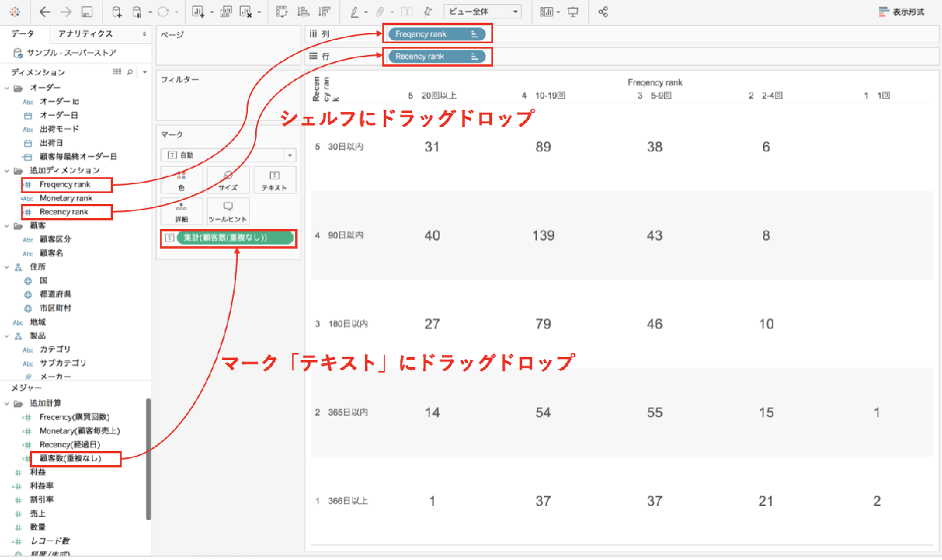Select the データ tab
Viewport: 942px width, 560px height.
22,34
